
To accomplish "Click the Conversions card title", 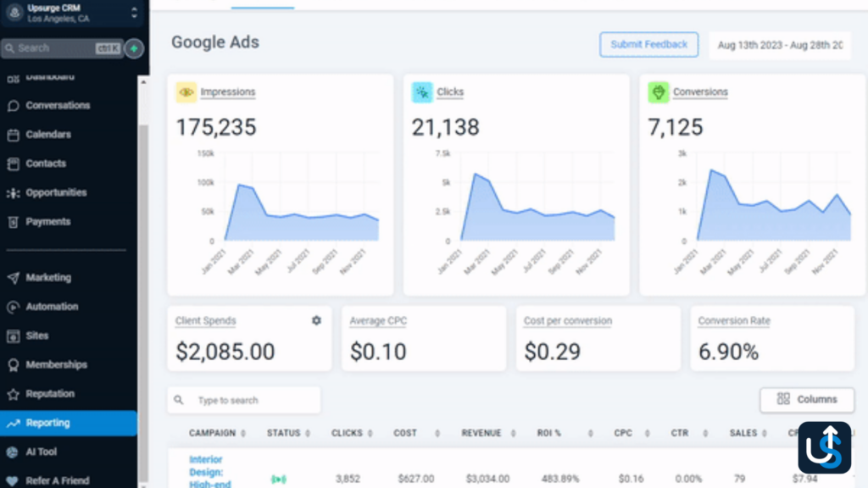I will click(x=700, y=91).
